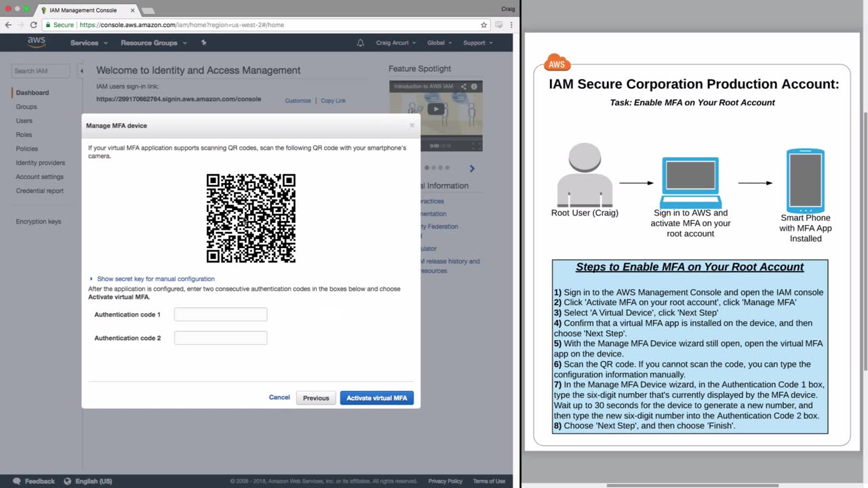Cancel the Manage MFA device dialog

(279, 397)
